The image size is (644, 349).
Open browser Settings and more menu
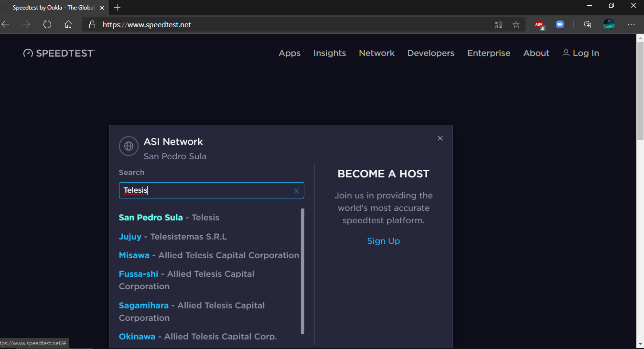[631, 24]
